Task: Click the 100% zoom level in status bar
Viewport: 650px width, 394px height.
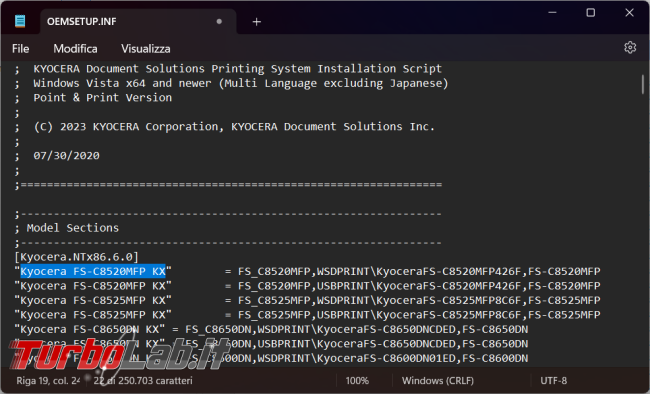Action: [x=357, y=380]
